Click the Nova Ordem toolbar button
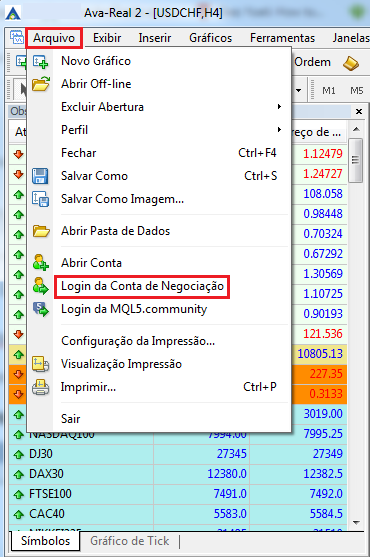370x557 pixels. tap(311, 62)
